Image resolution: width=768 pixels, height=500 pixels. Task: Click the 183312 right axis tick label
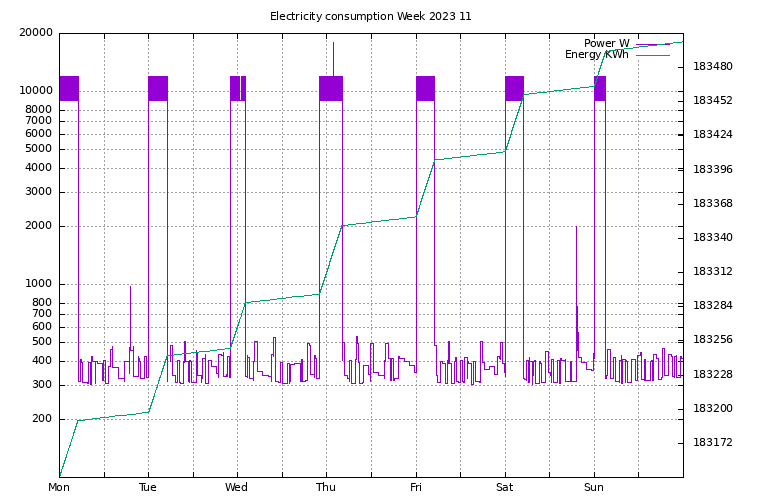tap(713, 272)
